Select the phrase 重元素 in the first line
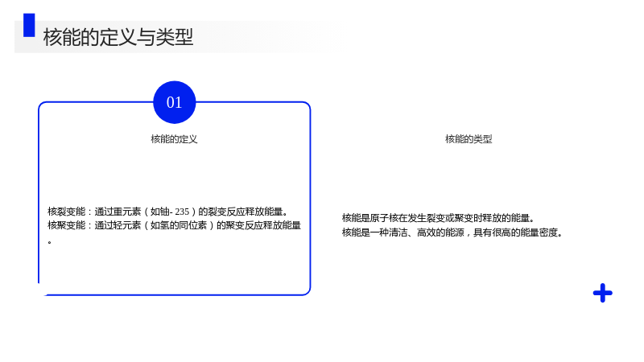 (x=127, y=212)
